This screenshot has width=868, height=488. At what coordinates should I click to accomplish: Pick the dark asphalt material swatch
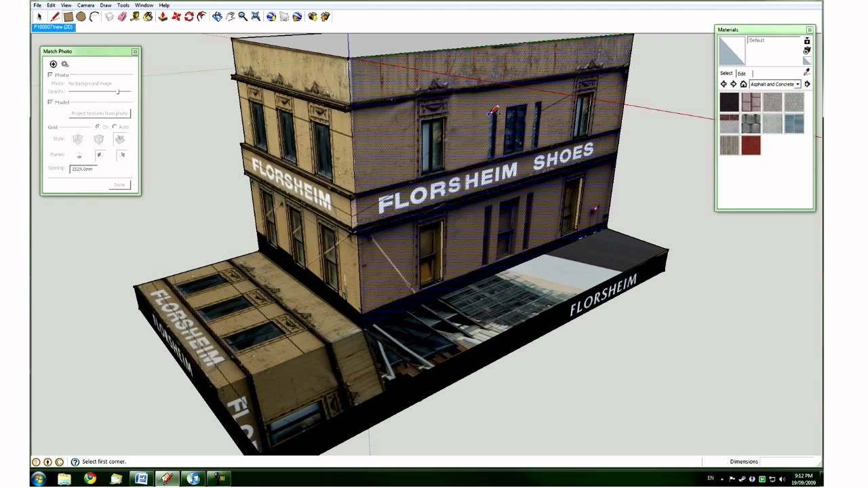coord(729,102)
